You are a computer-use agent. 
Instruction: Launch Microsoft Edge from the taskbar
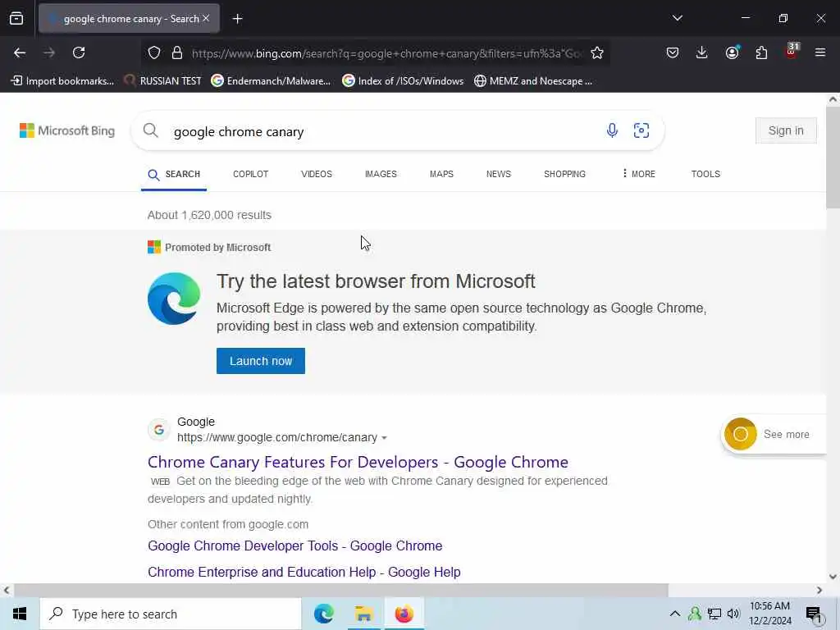click(324, 614)
